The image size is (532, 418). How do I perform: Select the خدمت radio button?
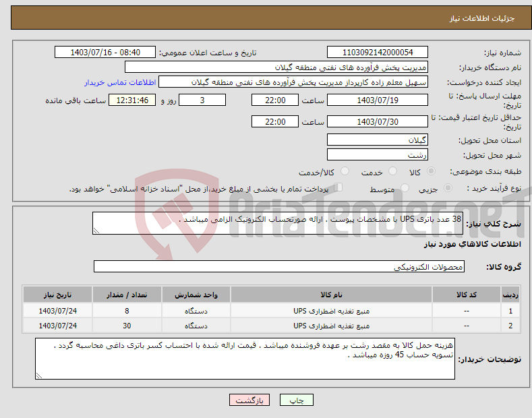pyautogui.click(x=392, y=171)
